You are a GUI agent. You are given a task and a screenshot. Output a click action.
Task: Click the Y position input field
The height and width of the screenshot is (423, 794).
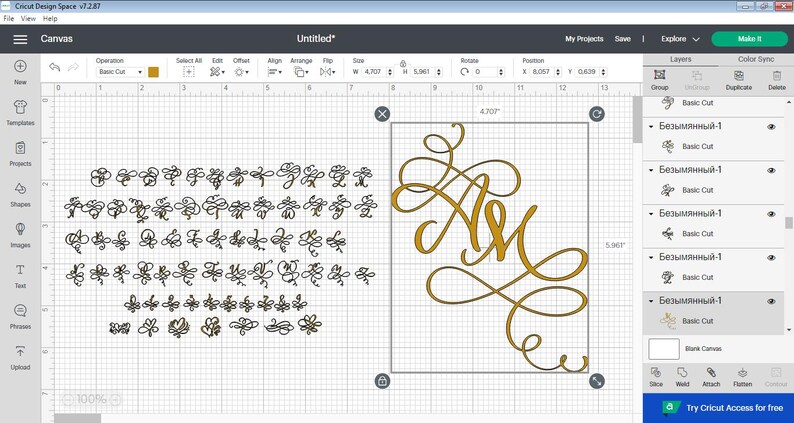tap(588, 72)
